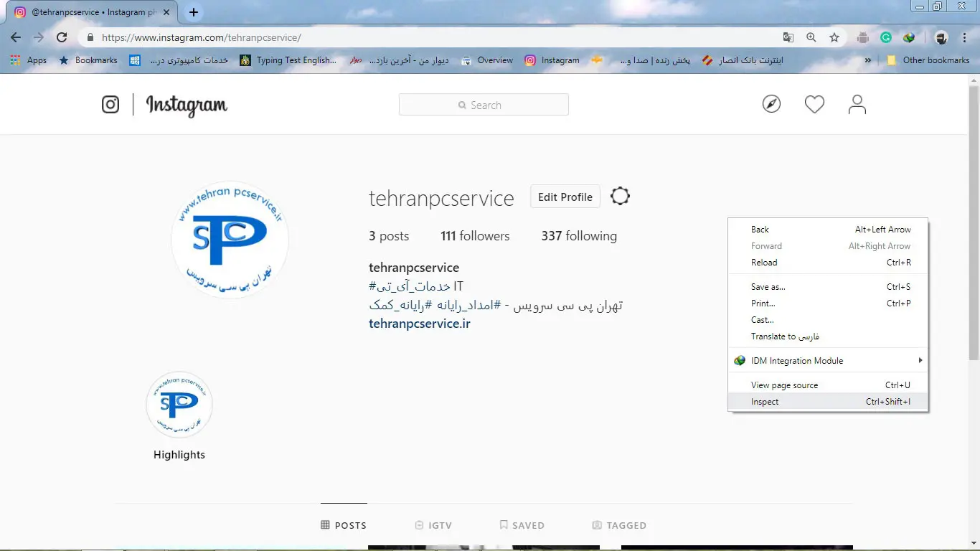
Task: Click the profile settings gear icon
Action: 620,197
